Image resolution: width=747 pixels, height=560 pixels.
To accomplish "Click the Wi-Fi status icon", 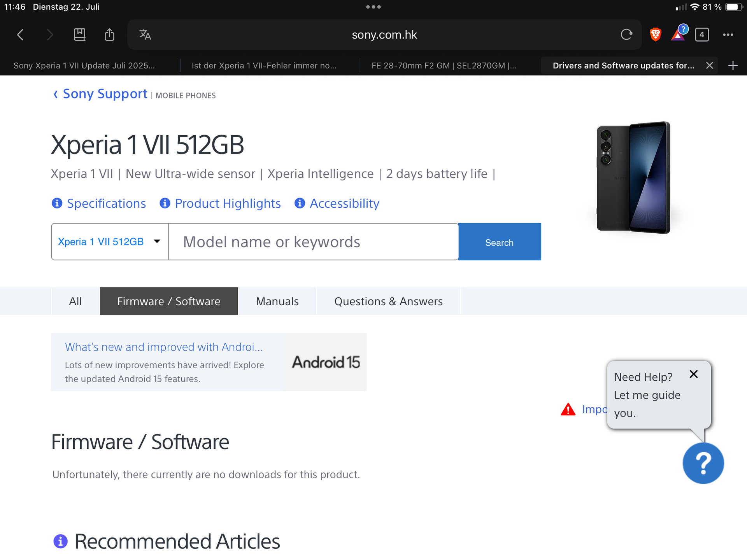I will (695, 7).
